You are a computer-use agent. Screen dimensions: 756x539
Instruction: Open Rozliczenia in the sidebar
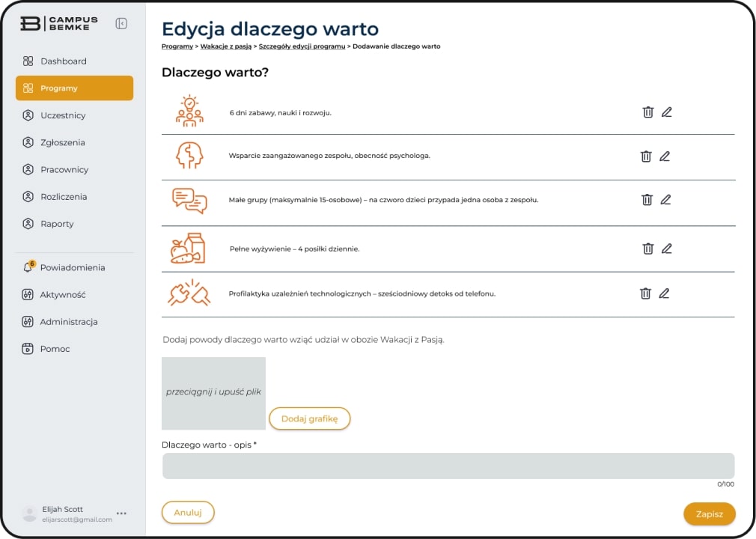[64, 197]
